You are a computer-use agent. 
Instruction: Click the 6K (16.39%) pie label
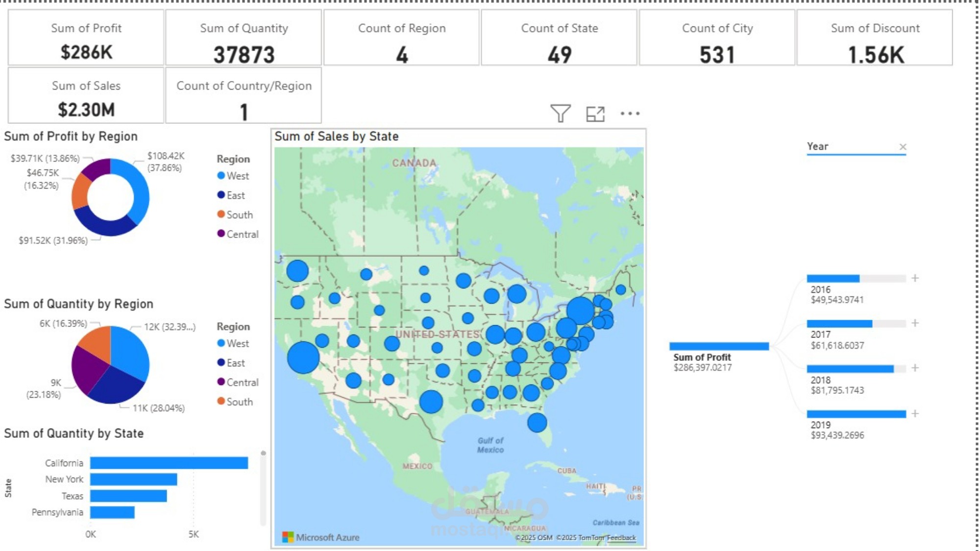(63, 324)
